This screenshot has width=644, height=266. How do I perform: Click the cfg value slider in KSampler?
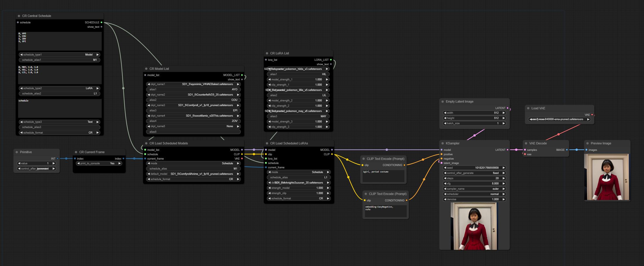coord(474,184)
